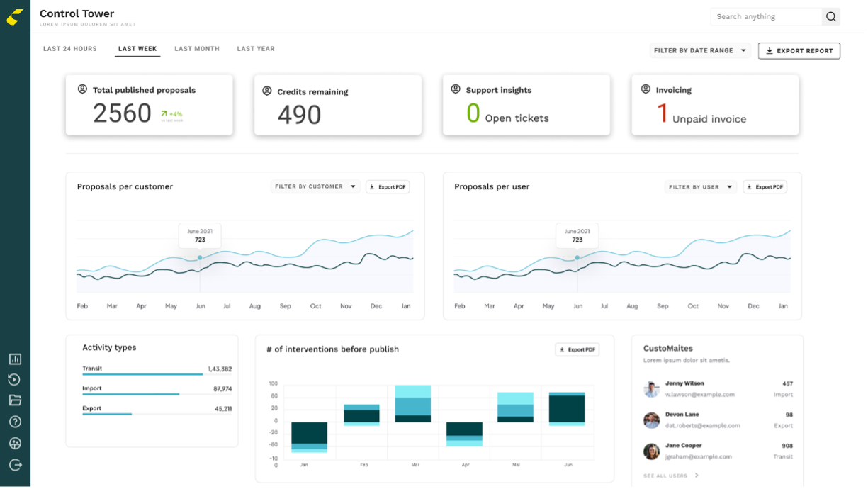Click the logout icon at sidebar bottom
868x489 pixels.
click(x=15, y=465)
